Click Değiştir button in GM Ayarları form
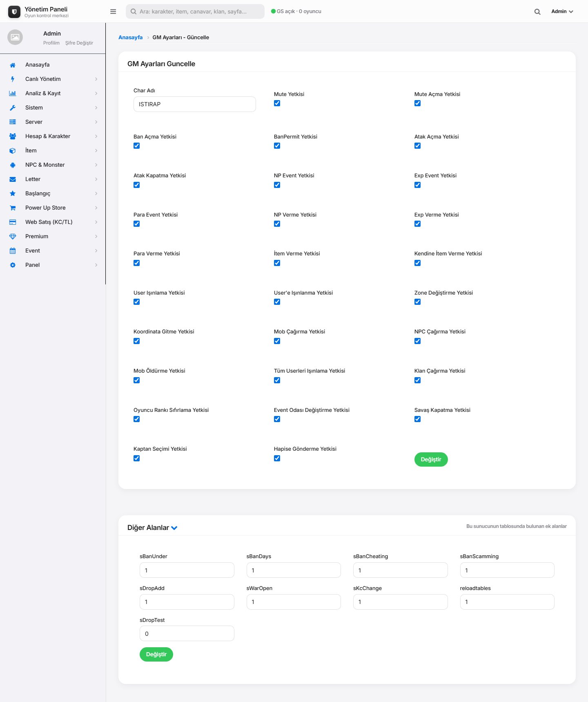The width and height of the screenshot is (588, 702). tap(431, 460)
